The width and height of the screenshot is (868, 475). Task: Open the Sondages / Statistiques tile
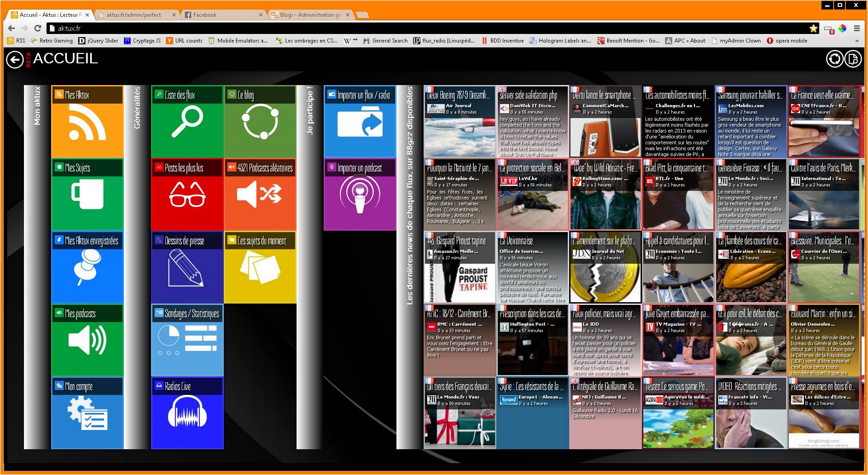coord(187,340)
